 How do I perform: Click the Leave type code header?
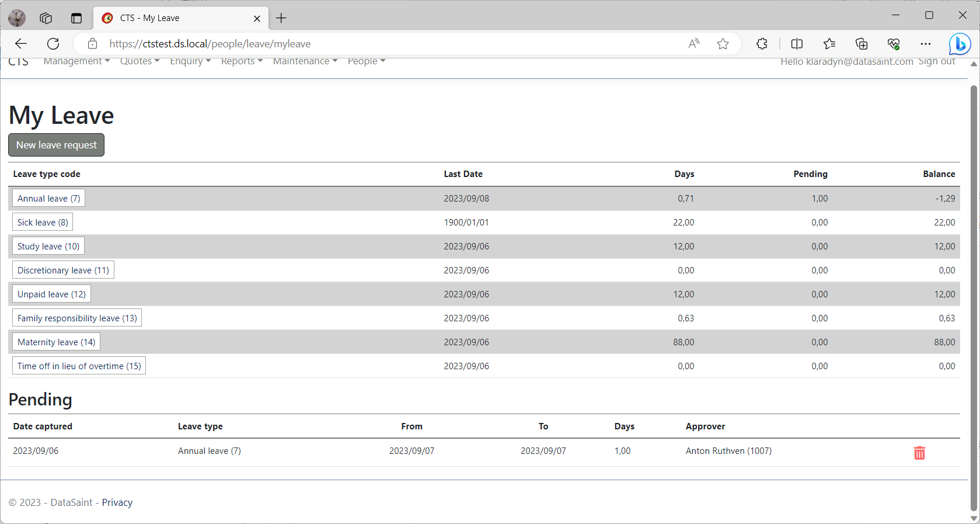pos(47,174)
